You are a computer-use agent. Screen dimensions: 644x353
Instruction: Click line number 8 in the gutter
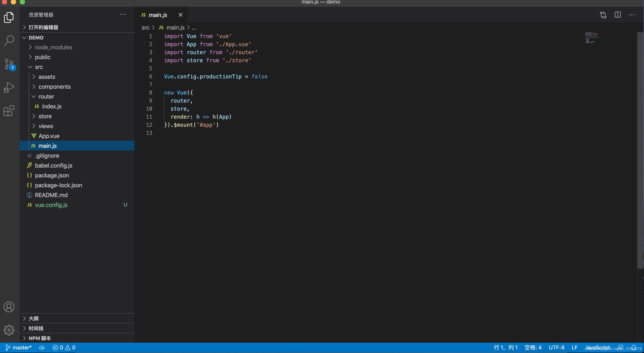[151, 93]
